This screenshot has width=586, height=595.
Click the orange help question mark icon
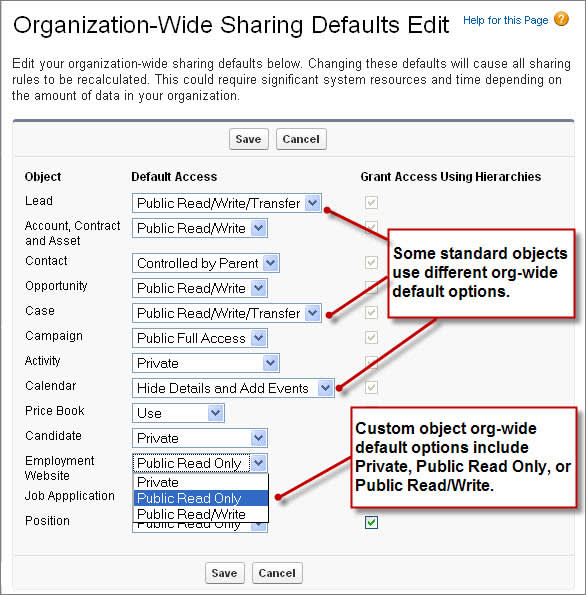(x=561, y=19)
